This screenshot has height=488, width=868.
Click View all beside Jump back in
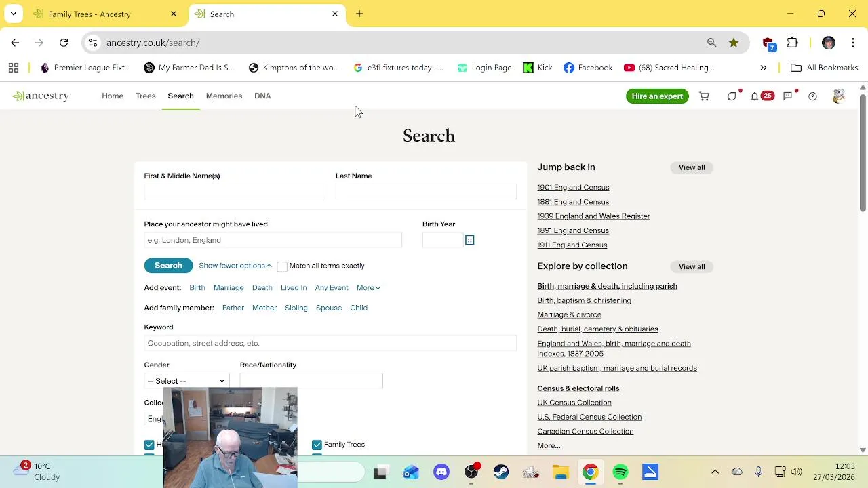pyautogui.click(x=692, y=167)
